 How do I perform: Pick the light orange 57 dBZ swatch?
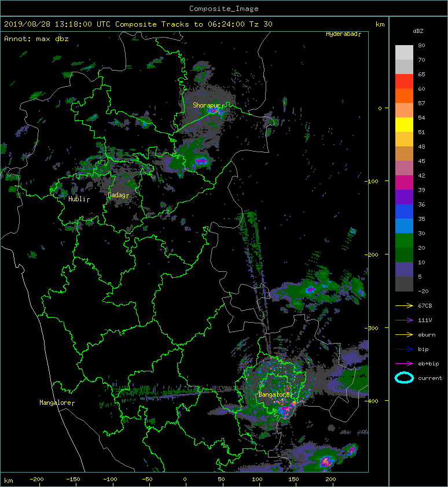pyautogui.click(x=404, y=110)
